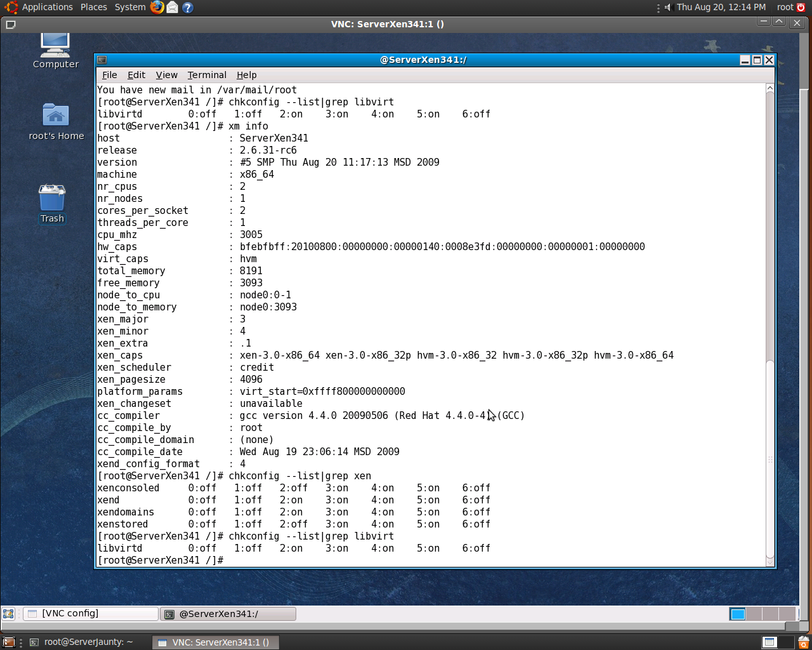The height and width of the screenshot is (650, 812).
Task: Click the red power/shutdown icon
Action: 801,7
